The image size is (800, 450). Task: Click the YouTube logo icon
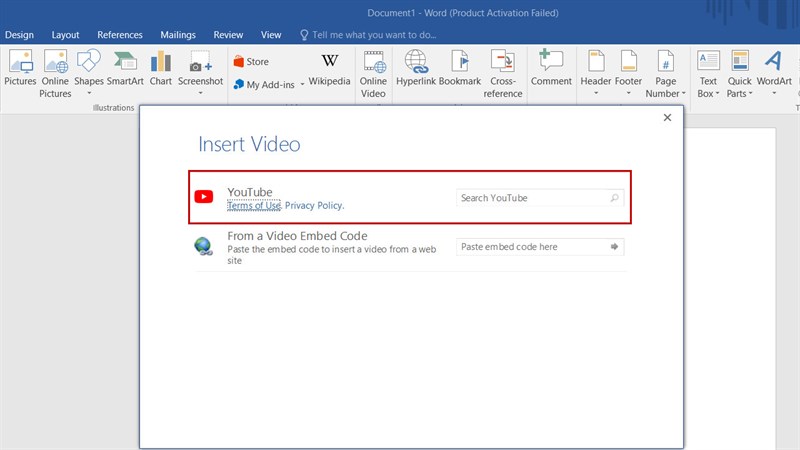[x=204, y=196]
